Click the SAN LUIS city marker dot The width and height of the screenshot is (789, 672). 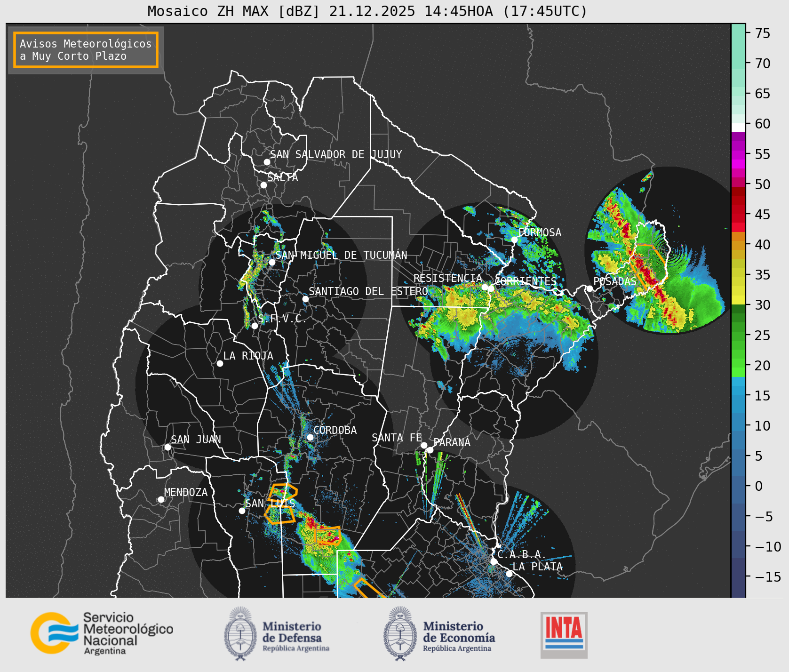point(242,511)
